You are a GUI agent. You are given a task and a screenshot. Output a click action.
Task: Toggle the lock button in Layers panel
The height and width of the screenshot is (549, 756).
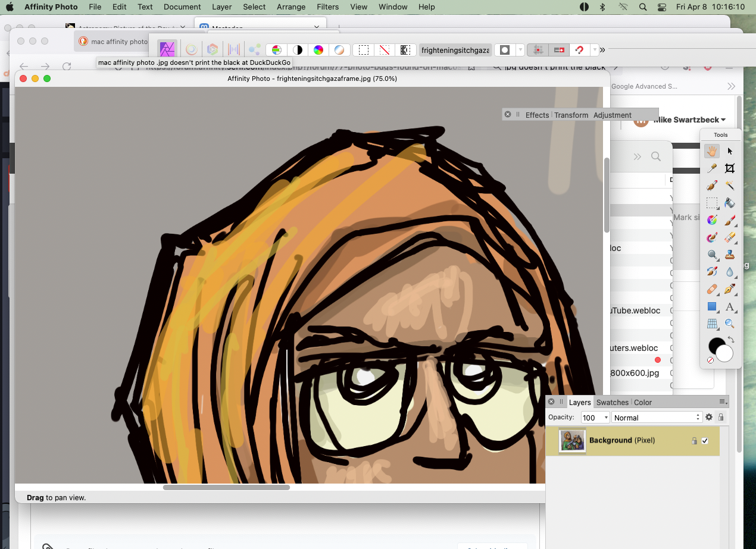pyautogui.click(x=721, y=418)
